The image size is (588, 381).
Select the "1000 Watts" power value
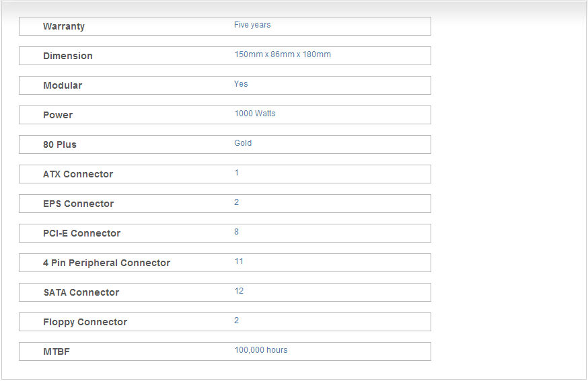(255, 114)
